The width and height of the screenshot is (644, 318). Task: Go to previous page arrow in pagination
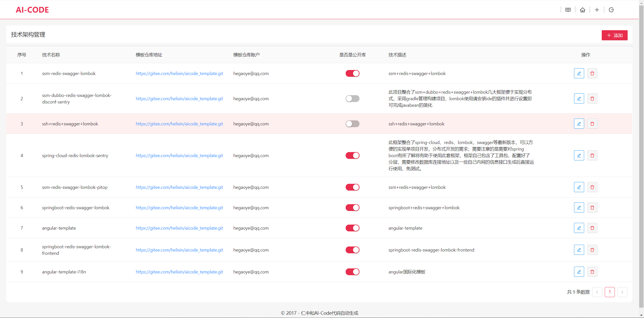click(597, 292)
